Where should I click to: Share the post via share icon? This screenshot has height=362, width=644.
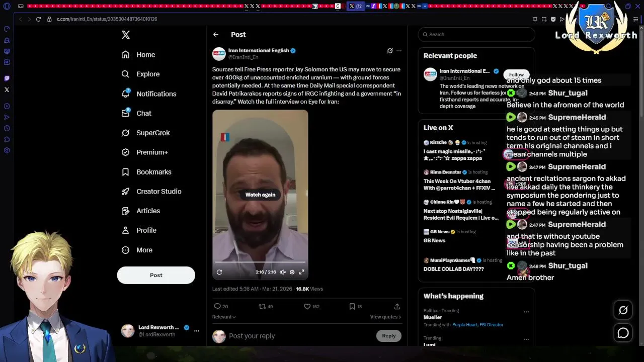click(x=397, y=306)
